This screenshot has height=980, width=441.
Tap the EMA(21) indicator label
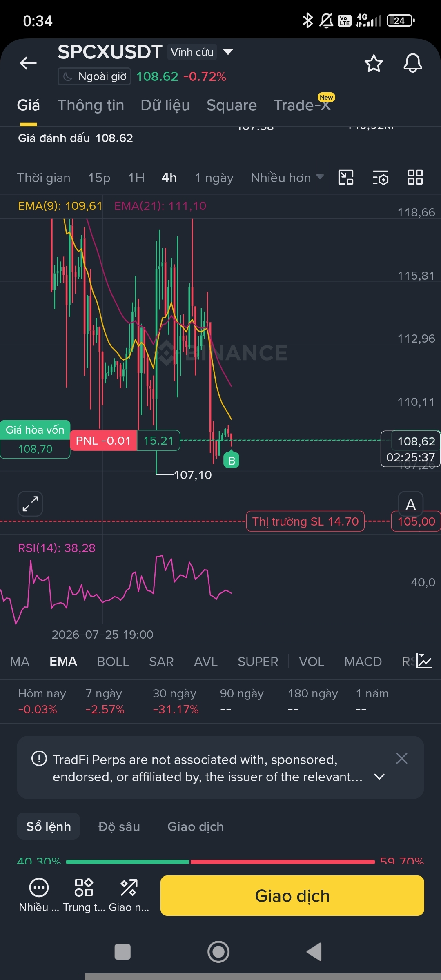pos(160,206)
